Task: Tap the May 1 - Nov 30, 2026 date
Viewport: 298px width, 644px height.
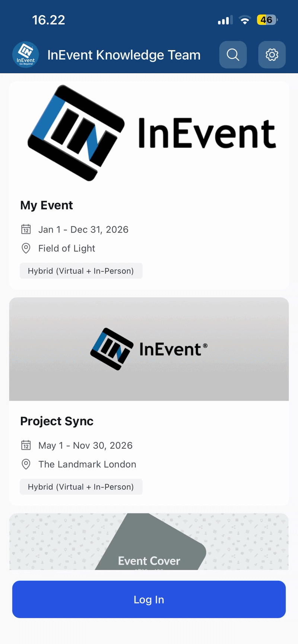Action: click(x=85, y=445)
